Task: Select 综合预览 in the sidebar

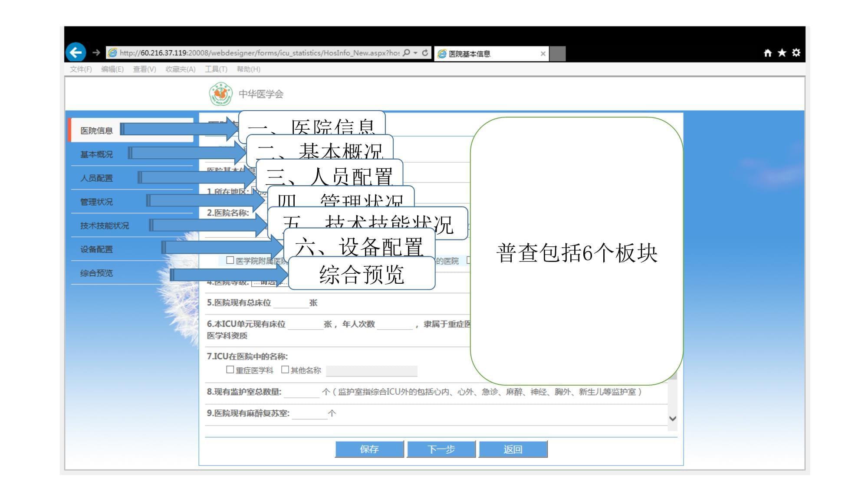Action: coord(96,273)
